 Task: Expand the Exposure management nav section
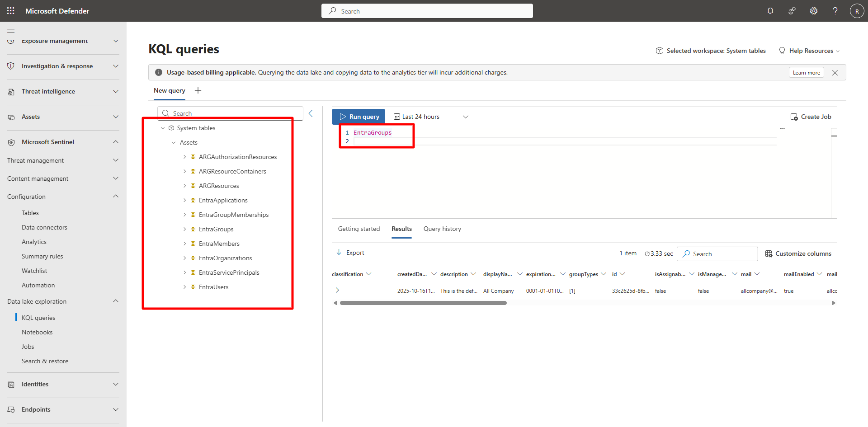(116, 41)
